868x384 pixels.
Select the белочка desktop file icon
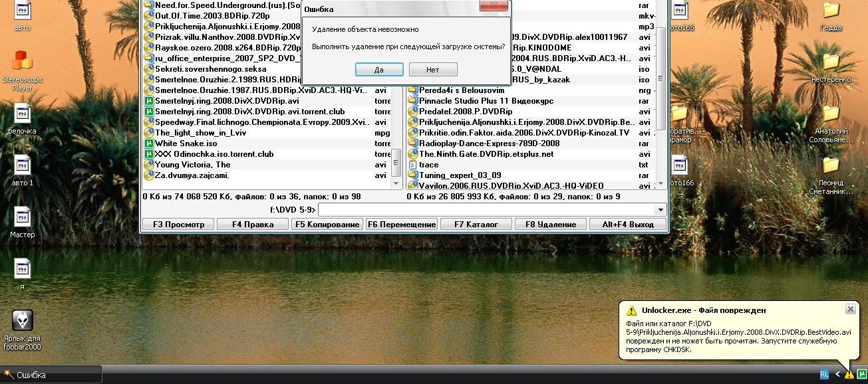point(23,114)
